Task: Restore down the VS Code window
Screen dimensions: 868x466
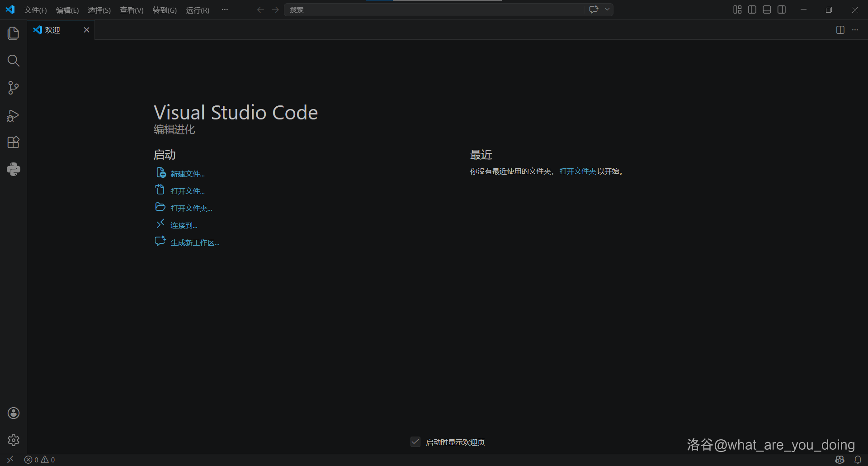Action: pos(829,10)
